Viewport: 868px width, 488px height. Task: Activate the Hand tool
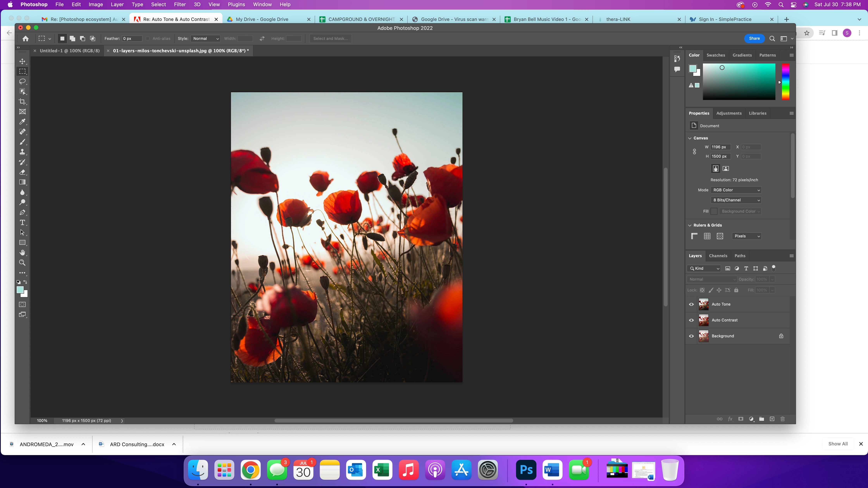coord(22,253)
